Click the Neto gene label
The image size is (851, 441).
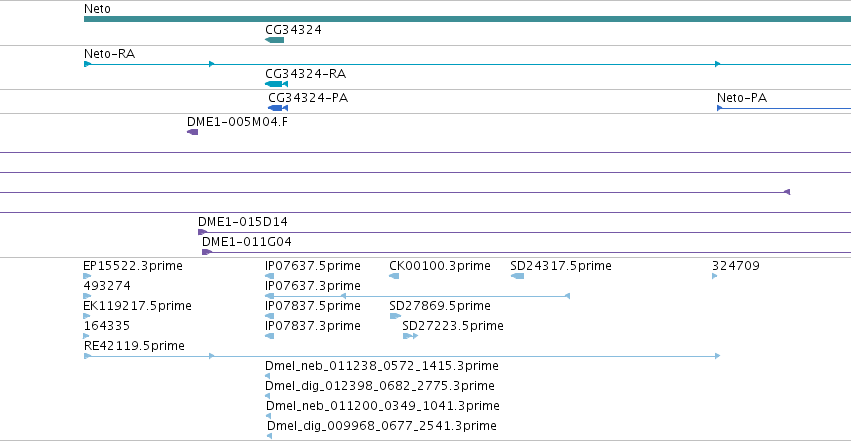click(97, 9)
